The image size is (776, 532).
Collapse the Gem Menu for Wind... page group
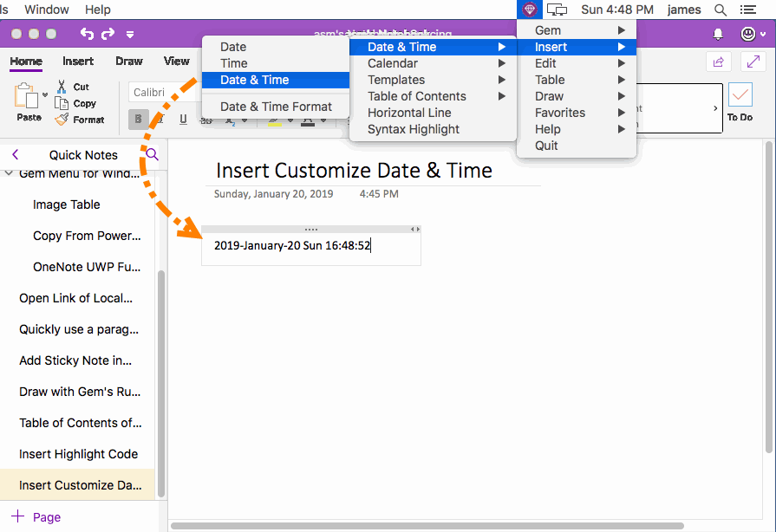coord(9,173)
